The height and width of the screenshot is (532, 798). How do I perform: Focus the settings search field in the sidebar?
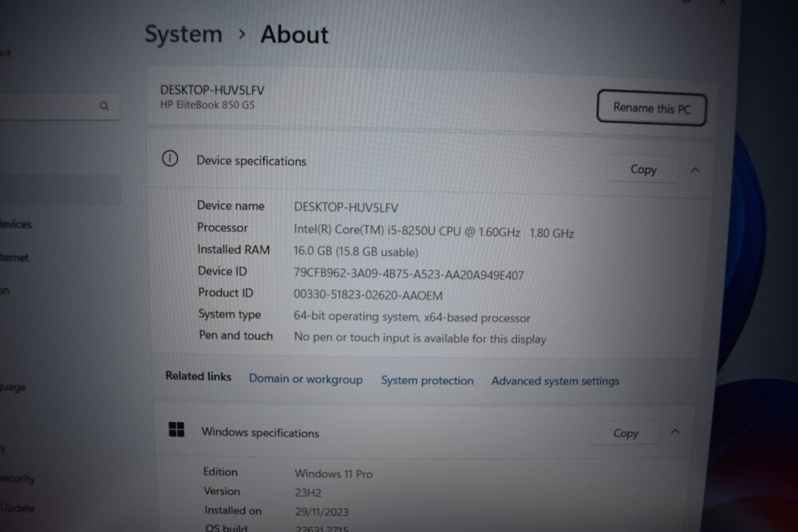(x=60, y=106)
